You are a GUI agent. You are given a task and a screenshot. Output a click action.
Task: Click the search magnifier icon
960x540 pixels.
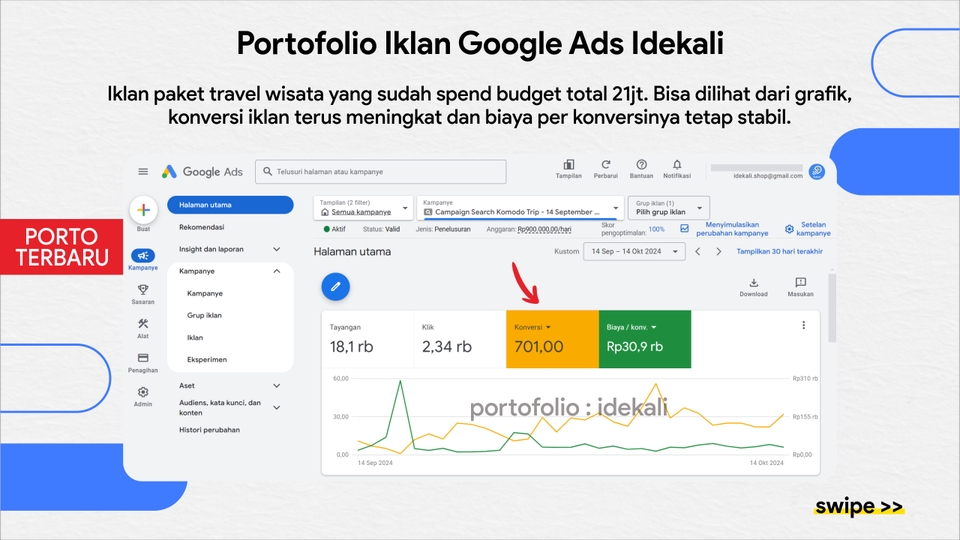(x=268, y=171)
